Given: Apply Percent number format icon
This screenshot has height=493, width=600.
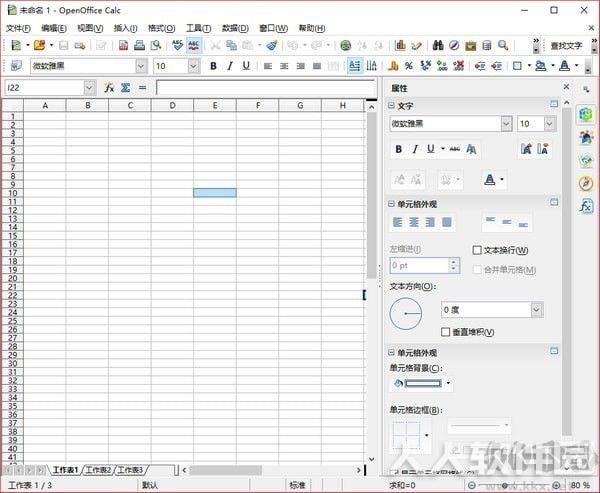Looking at the screenshot, I should click(409, 66).
